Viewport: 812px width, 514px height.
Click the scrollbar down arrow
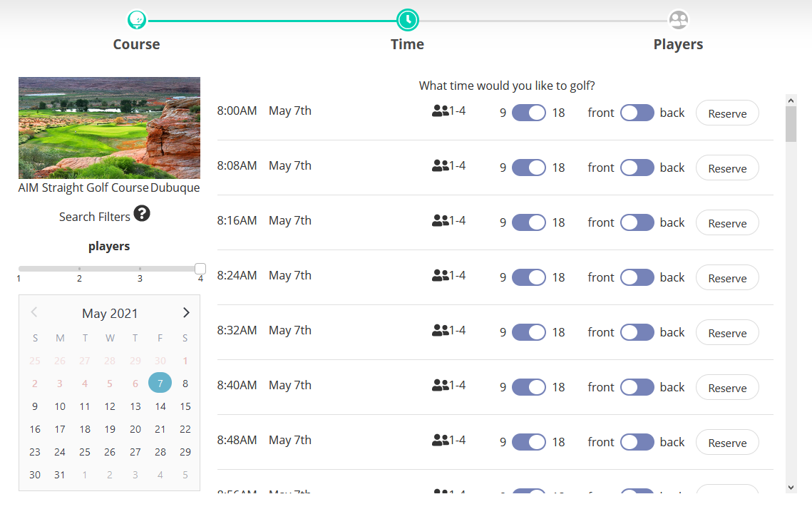coord(791,487)
